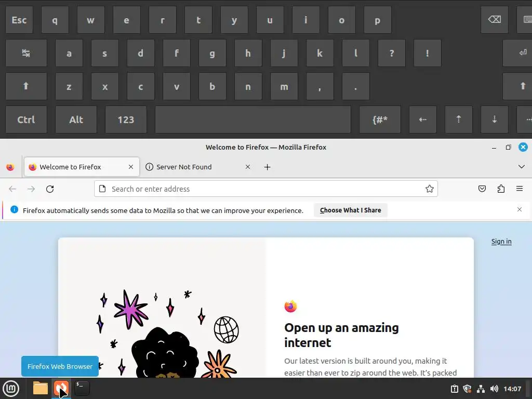Dismiss the data sharing notification bar
The height and width of the screenshot is (399, 532).
click(520, 209)
